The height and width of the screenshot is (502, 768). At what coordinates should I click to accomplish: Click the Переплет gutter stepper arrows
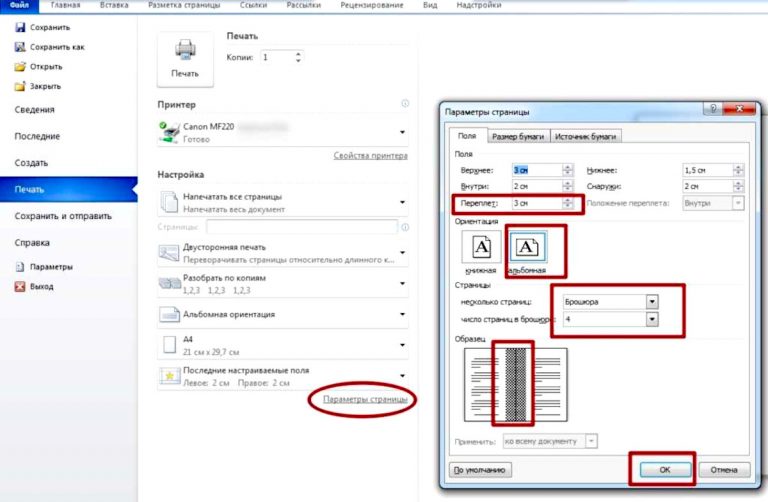click(x=567, y=203)
